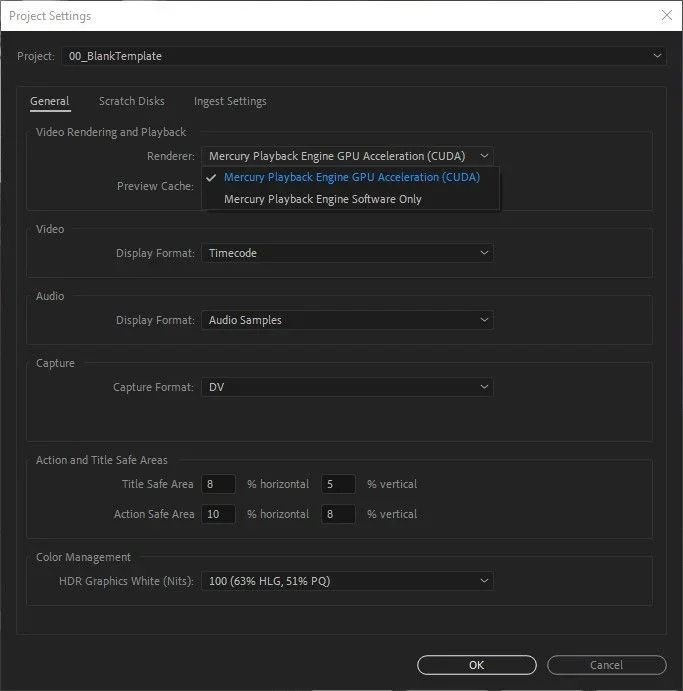This screenshot has width=683, height=691.
Task: Click the Preview Cache label
Action: coord(155,186)
